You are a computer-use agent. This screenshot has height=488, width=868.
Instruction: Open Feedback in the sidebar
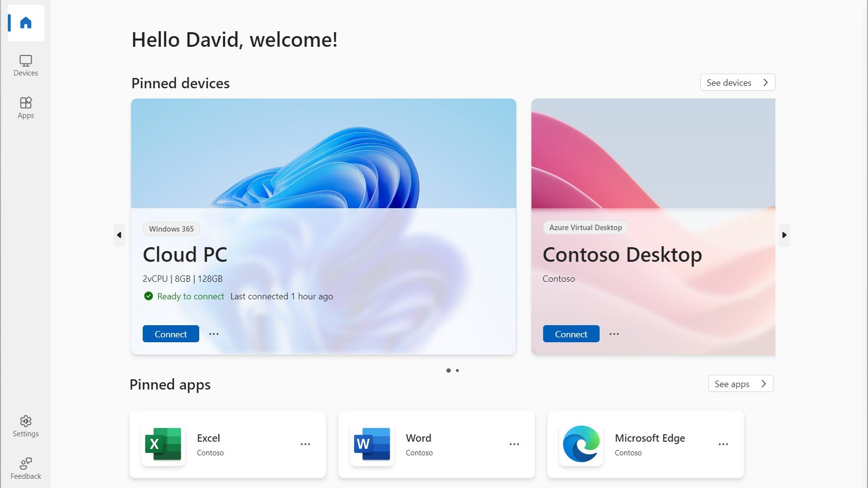tap(26, 468)
